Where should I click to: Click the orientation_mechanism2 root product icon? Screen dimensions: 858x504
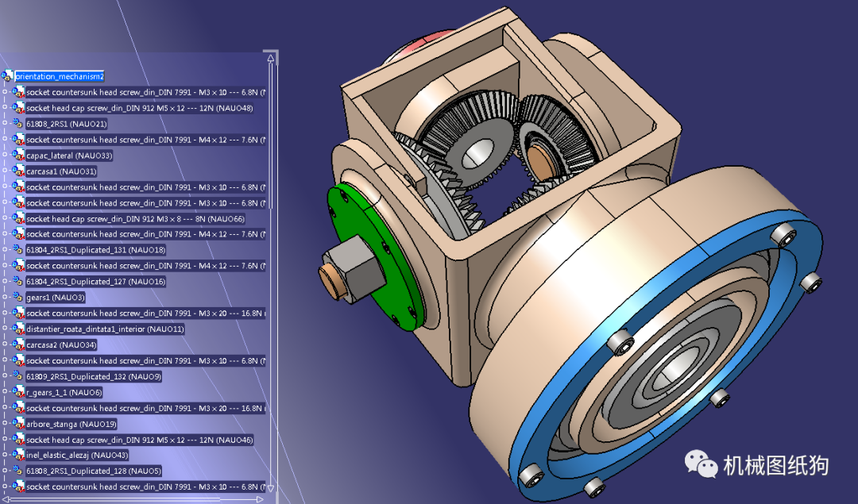coord(7,76)
